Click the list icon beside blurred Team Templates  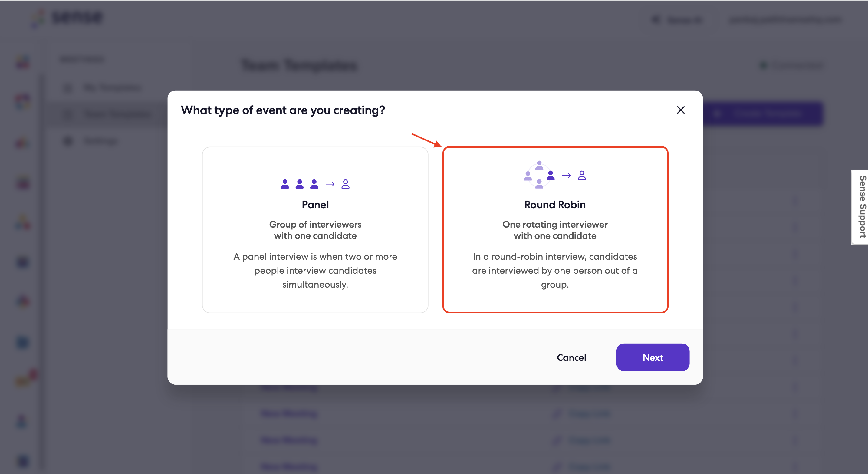(x=68, y=114)
